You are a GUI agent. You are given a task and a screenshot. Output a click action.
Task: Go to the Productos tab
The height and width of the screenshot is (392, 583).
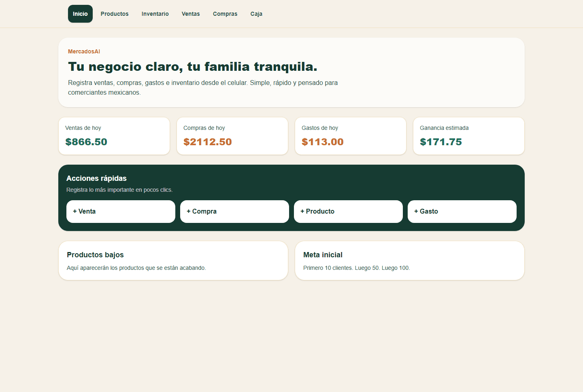coord(115,14)
